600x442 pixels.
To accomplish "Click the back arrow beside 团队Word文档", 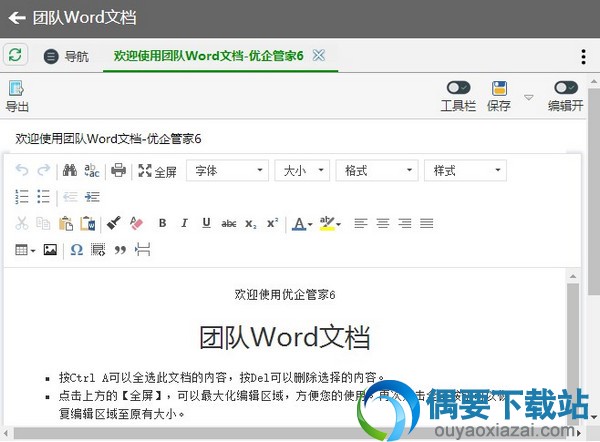I will pos(17,18).
